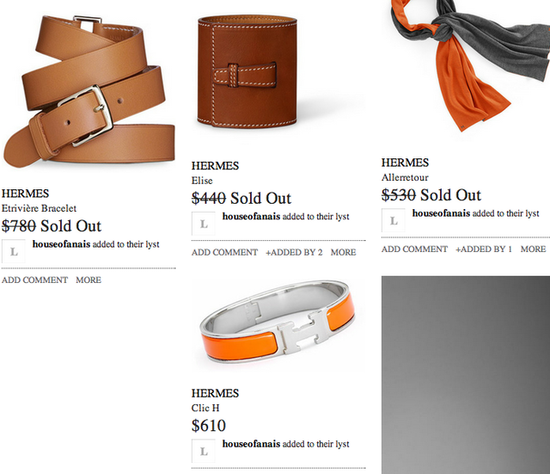Expand MORE options under Allerretour
This screenshot has width=550, height=474.
tap(533, 249)
